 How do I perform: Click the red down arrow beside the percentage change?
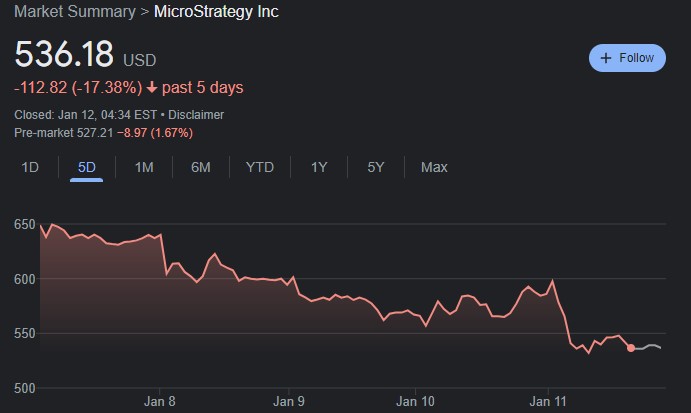point(151,88)
